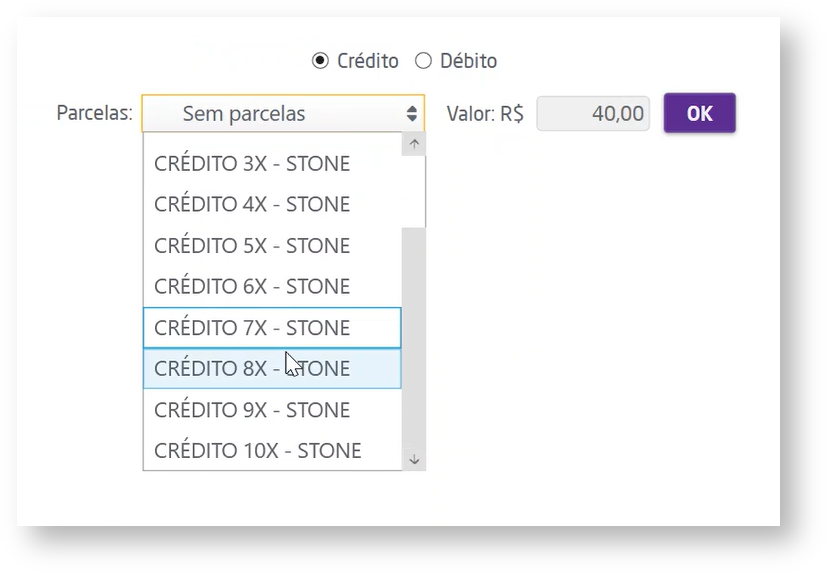Pick CRÉDITO 9X - STONE installment
Image resolution: width=828 pixels, height=574 pixels.
coord(252,410)
